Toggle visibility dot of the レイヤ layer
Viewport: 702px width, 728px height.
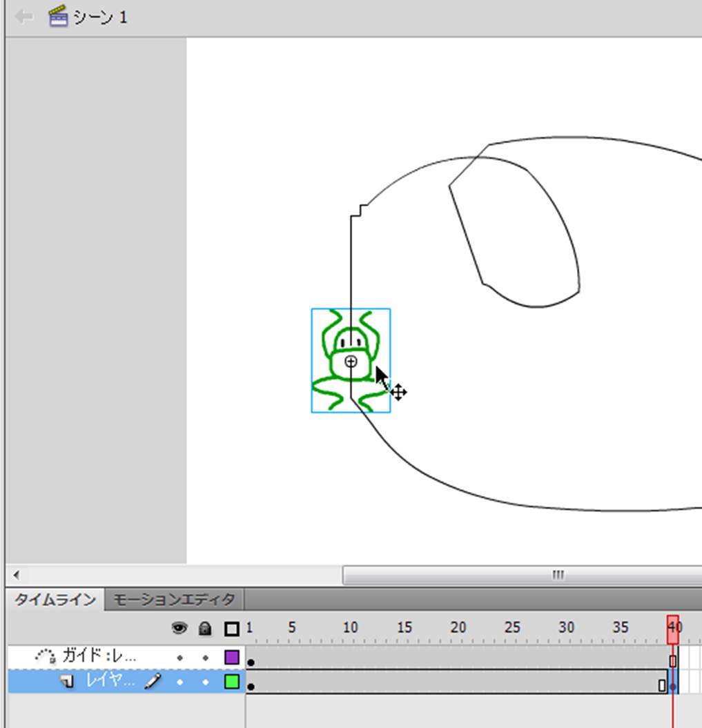click(179, 682)
